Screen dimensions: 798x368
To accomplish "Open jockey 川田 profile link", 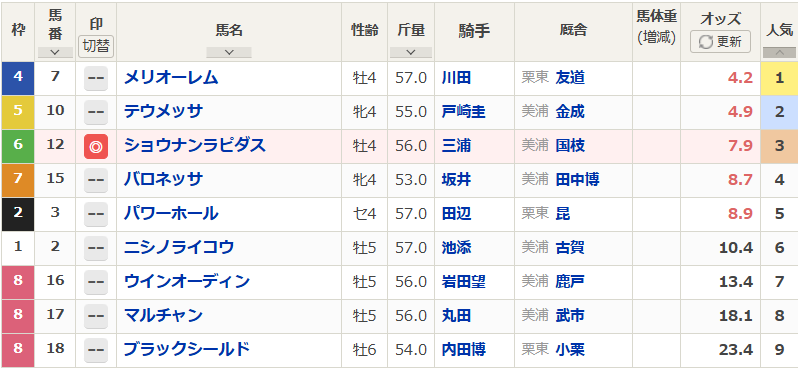I will coord(457,78).
